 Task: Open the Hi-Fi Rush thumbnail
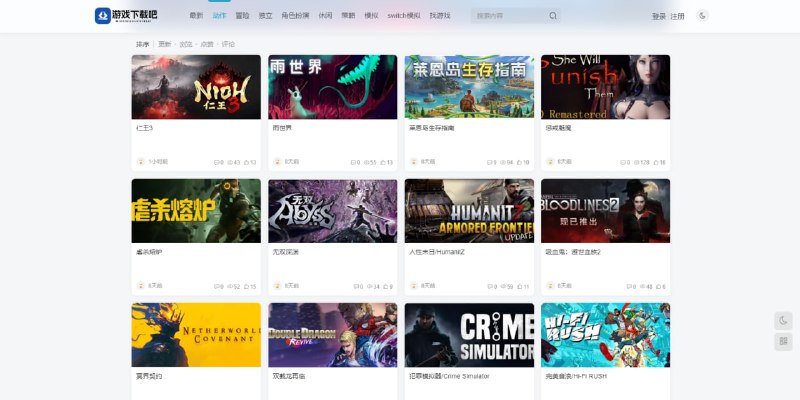click(606, 335)
